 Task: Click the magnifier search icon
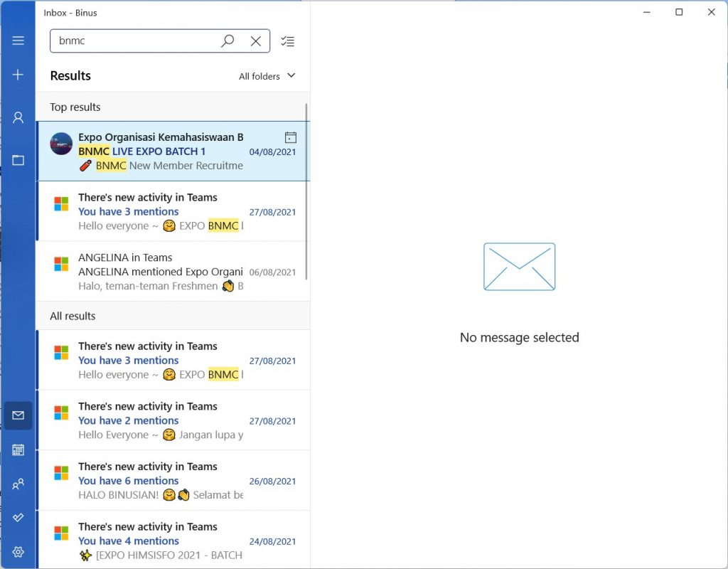pyautogui.click(x=227, y=41)
